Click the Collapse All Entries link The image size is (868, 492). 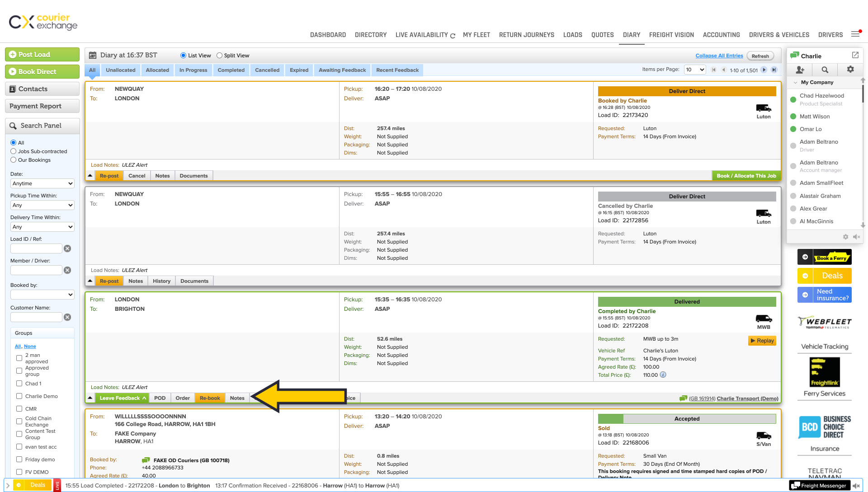pyautogui.click(x=719, y=56)
